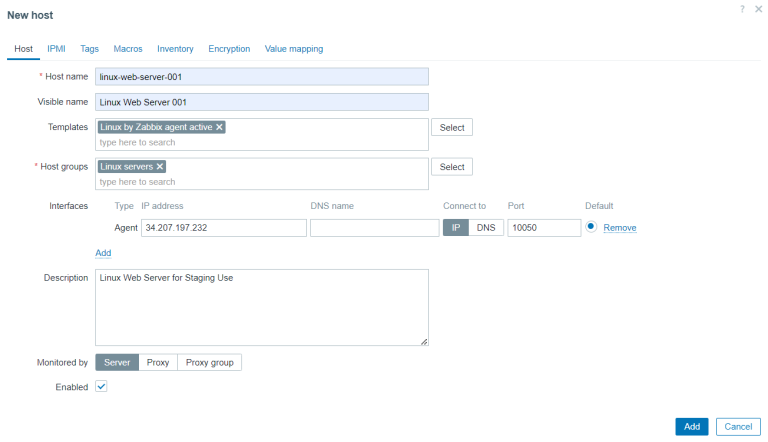Screen dimensions: 768x442
Task: Close the New host dialog
Action: [758, 9]
